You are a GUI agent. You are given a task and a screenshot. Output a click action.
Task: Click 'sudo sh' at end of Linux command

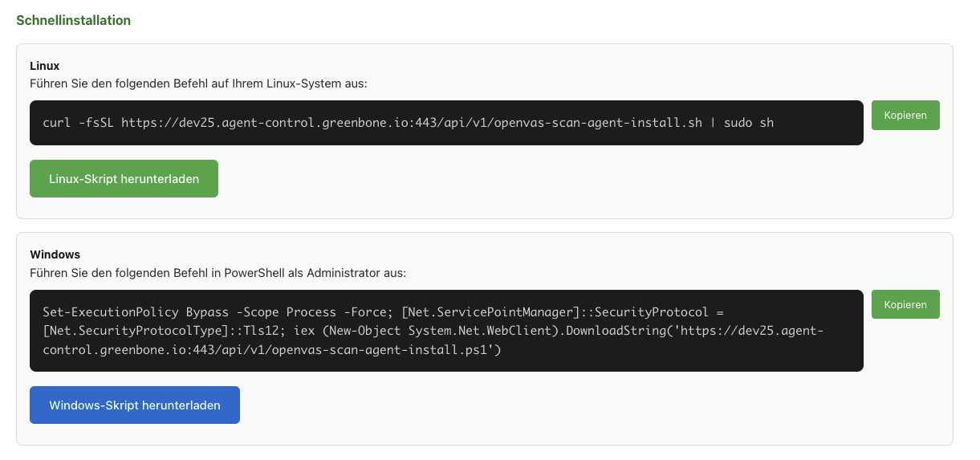(749, 123)
